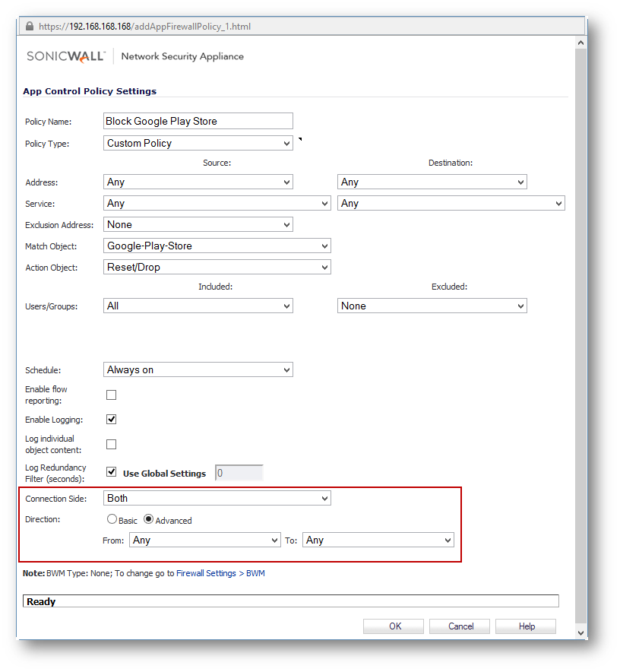This screenshot has width=620, height=672.
Task: Open the Schedule dropdown
Action: (198, 369)
